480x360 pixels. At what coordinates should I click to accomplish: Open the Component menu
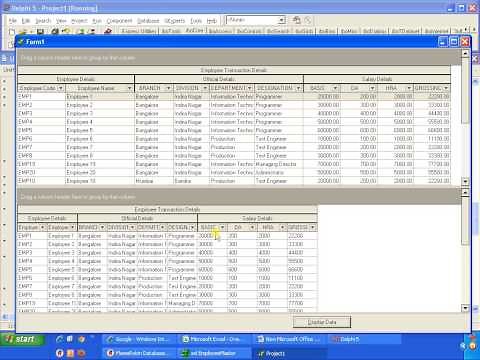[x=119, y=21]
